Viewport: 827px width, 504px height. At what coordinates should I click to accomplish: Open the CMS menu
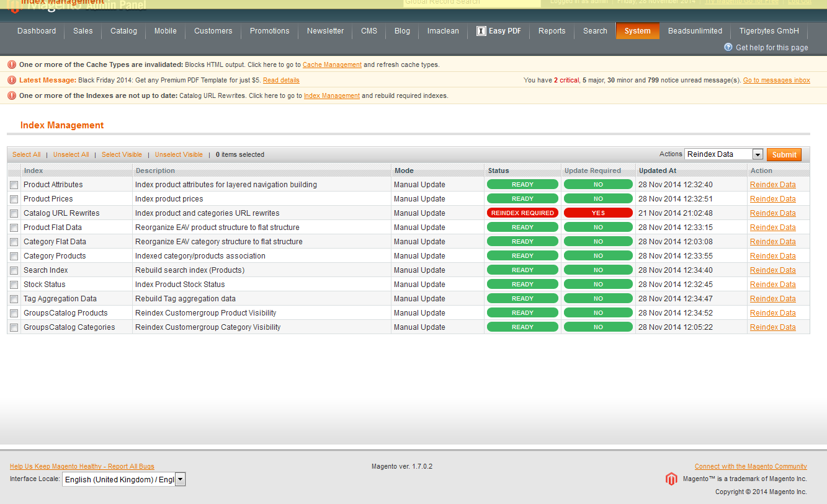point(369,31)
